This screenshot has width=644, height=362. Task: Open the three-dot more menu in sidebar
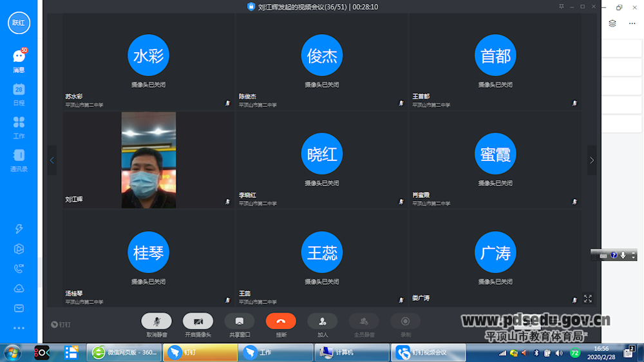point(19,328)
